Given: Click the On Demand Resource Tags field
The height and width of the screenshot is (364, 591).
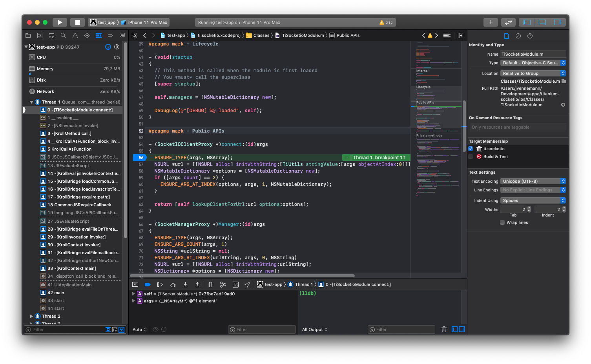Looking at the screenshot, I should (x=518, y=127).
